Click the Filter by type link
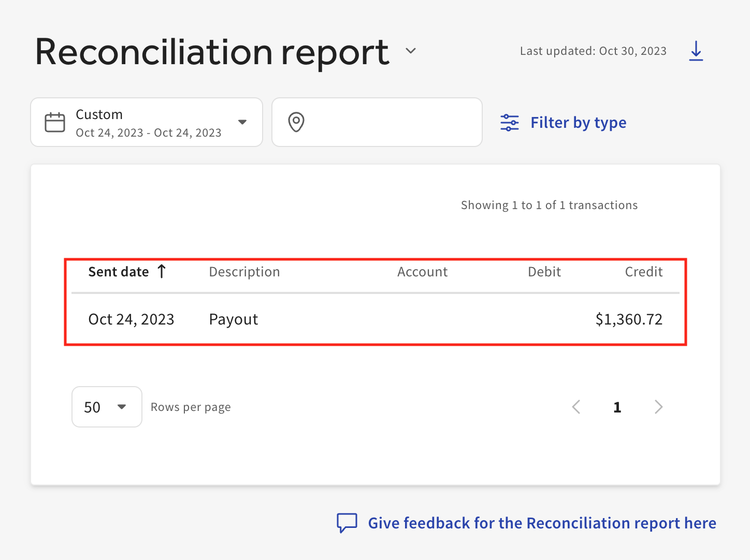The height and width of the screenshot is (560, 750). tap(579, 122)
